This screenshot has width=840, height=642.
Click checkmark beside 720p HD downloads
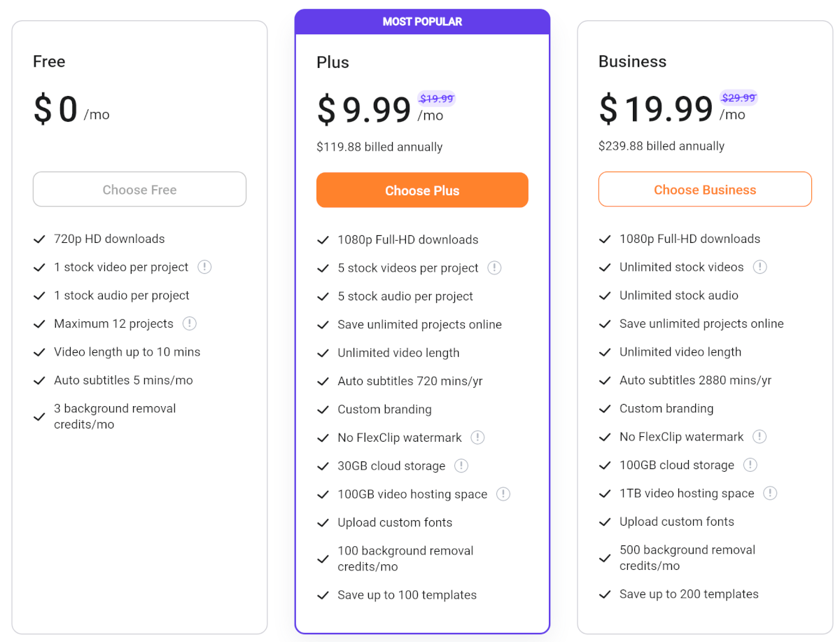[40, 239]
